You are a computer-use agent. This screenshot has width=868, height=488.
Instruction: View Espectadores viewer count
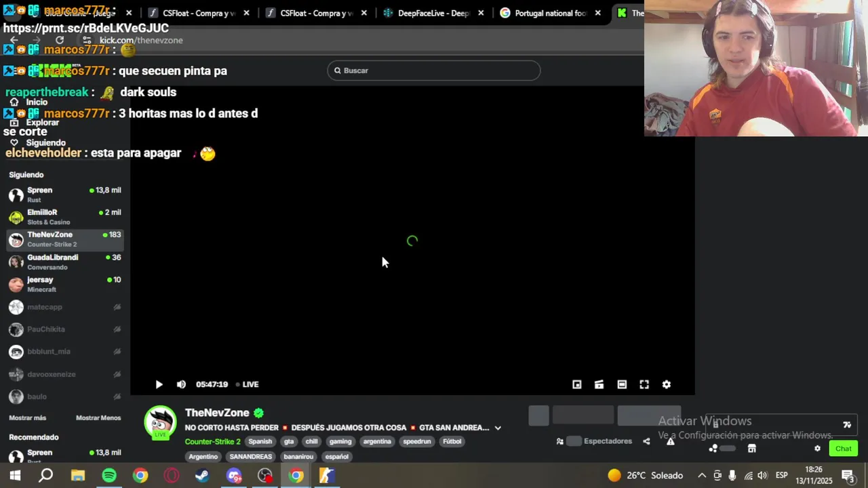tap(595, 441)
